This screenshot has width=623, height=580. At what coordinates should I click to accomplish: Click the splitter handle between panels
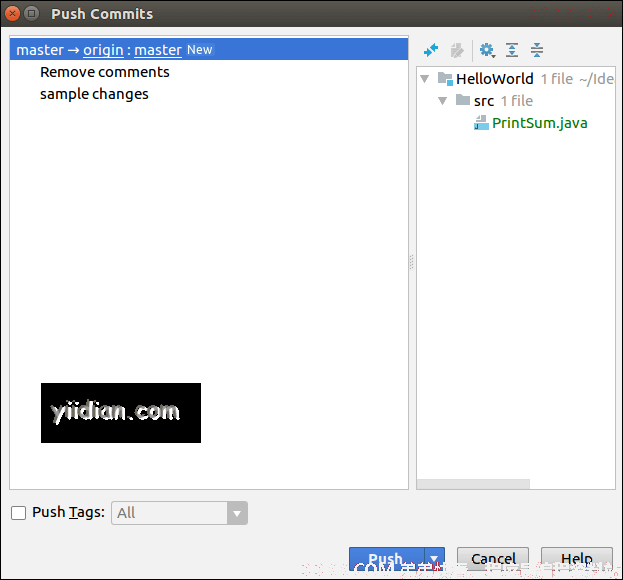point(412,262)
